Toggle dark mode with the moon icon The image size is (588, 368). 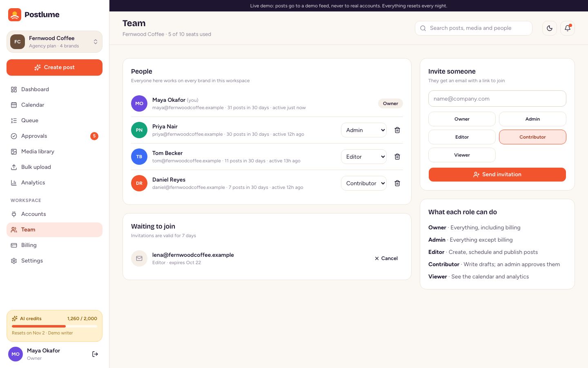point(550,28)
